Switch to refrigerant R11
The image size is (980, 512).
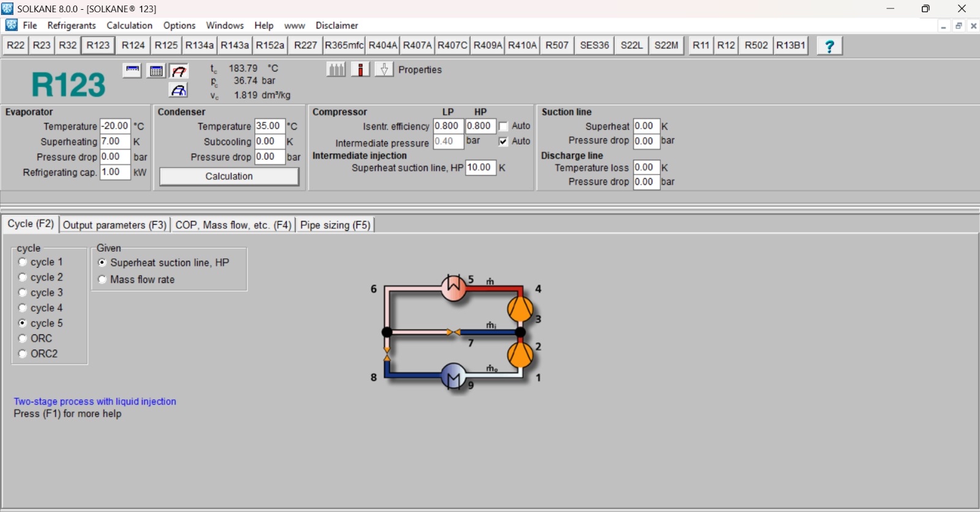click(701, 45)
